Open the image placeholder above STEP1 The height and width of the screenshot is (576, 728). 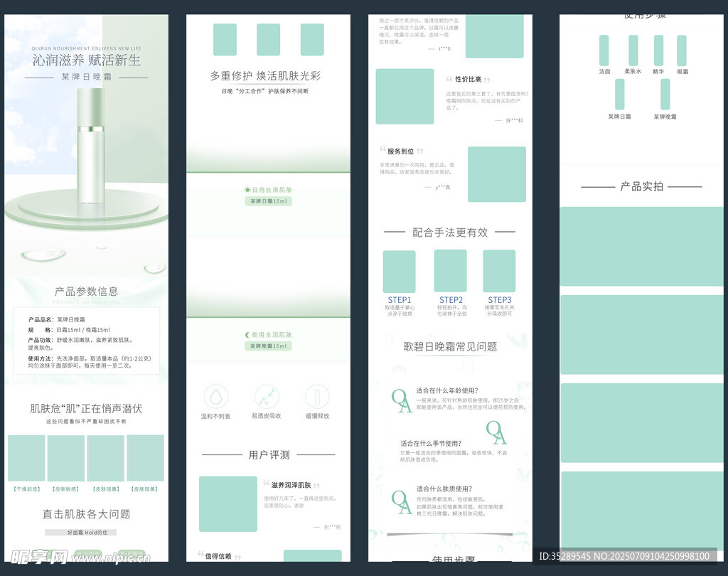pos(399,272)
